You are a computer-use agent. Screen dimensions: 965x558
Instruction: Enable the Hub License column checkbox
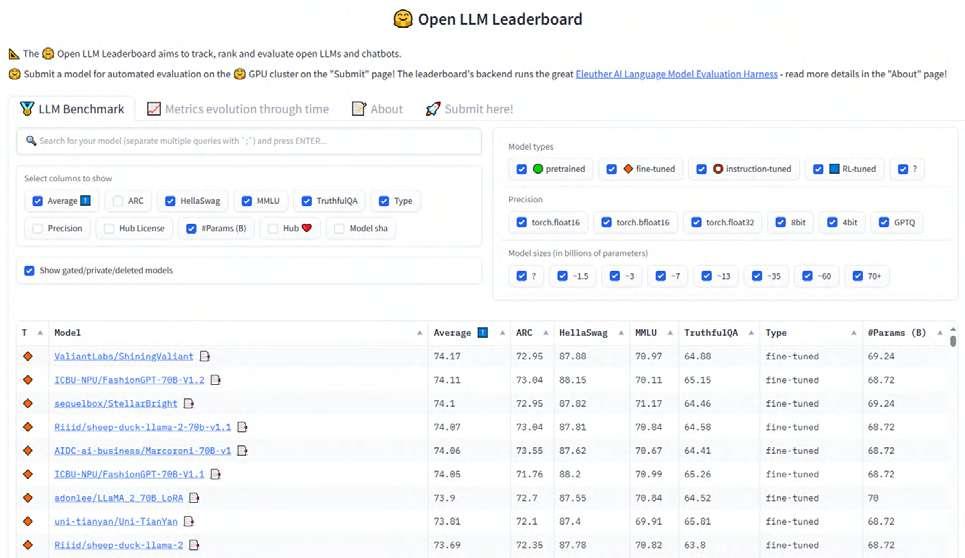click(x=109, y=228)
